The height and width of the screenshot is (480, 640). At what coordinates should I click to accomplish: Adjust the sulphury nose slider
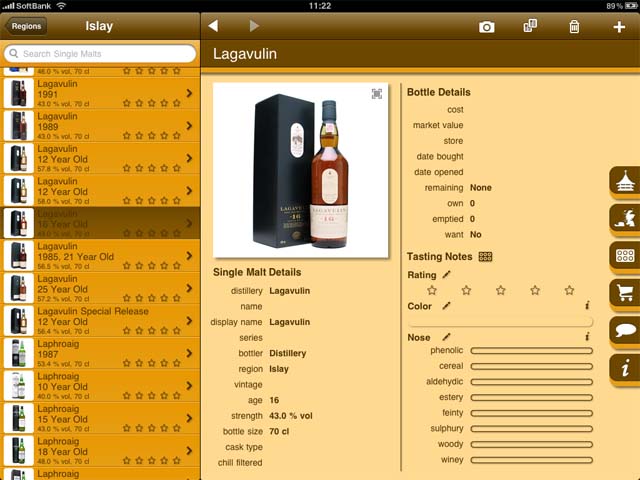click(531, 429)
